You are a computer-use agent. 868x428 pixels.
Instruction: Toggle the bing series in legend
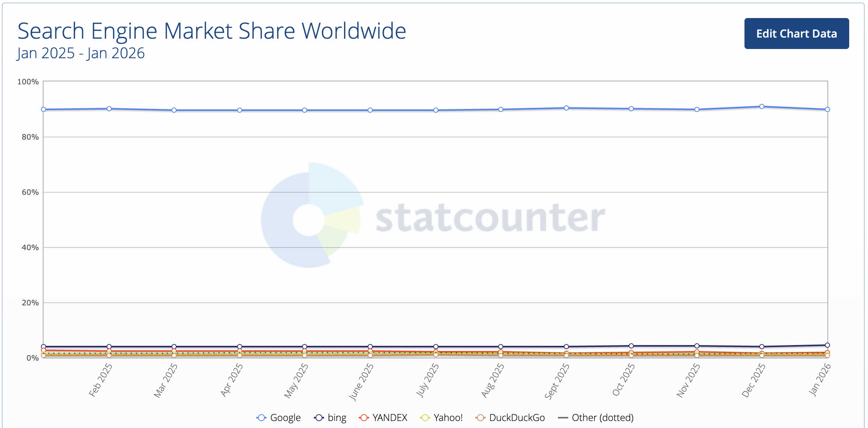tap(337, 418)
